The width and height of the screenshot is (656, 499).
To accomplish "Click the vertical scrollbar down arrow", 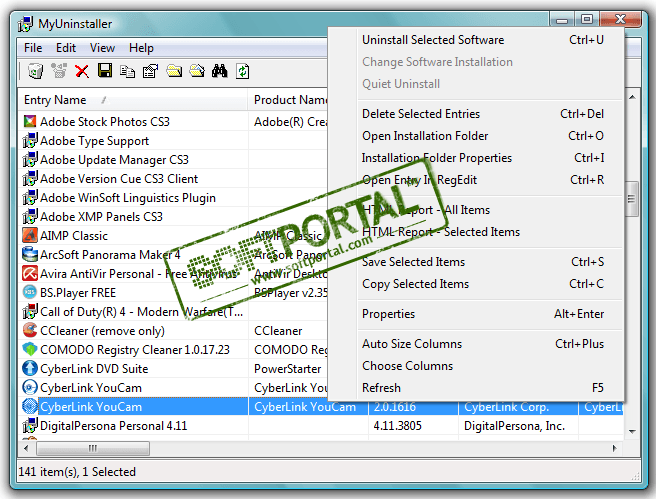I will click(x=632, y=431).
